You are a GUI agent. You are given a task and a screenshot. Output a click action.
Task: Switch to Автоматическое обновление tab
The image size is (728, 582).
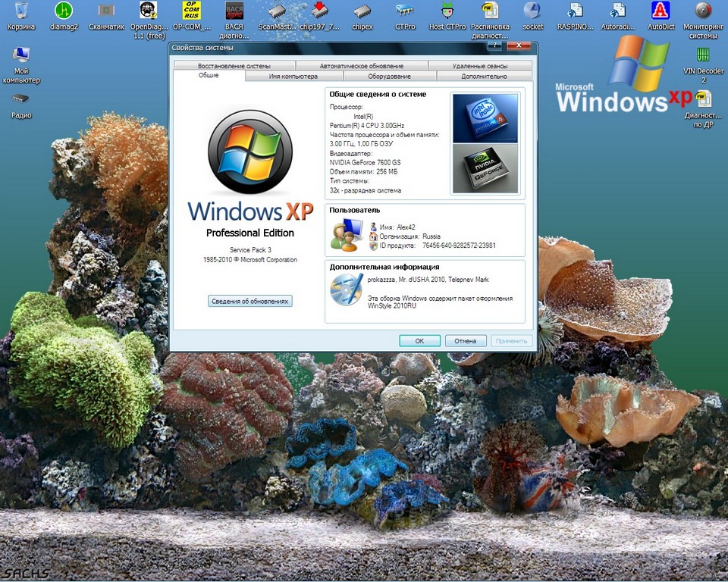(362, 66)
